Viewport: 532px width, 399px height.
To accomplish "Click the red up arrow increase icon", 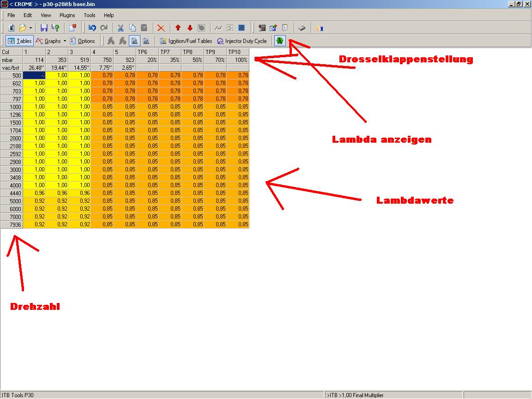I will 178,28.
